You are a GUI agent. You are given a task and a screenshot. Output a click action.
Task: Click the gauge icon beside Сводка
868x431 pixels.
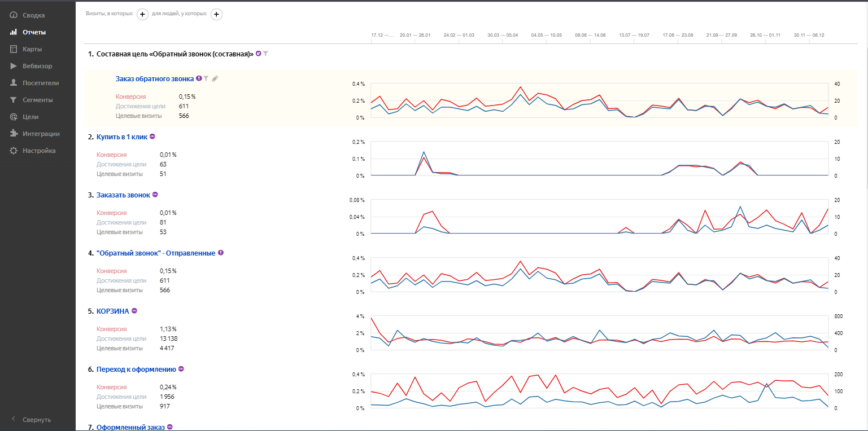[14, 15]
